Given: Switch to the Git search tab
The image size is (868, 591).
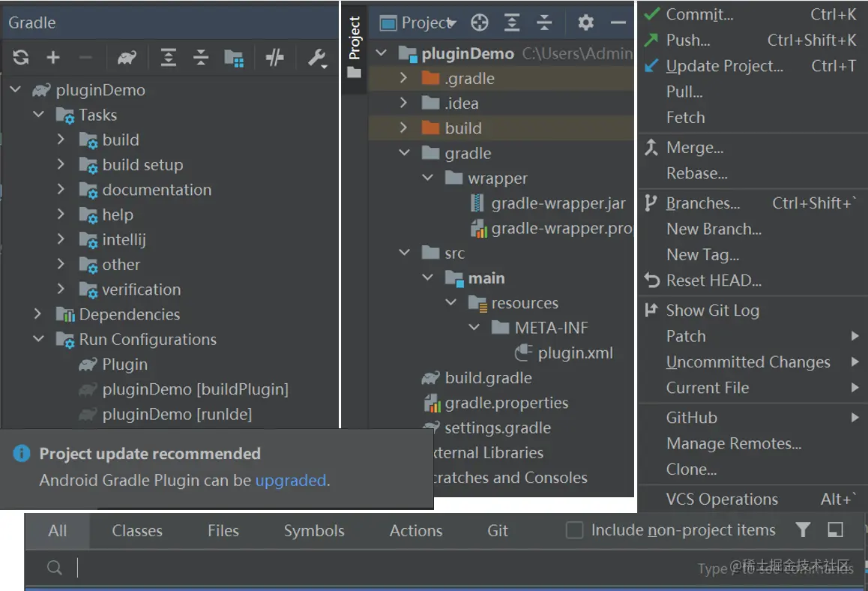Looking at the screenshot, I should click(x=498, y=531).
